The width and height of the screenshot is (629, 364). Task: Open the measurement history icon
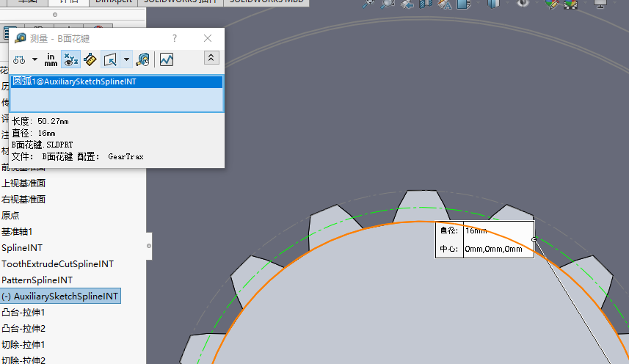click(x=143, y=59)
